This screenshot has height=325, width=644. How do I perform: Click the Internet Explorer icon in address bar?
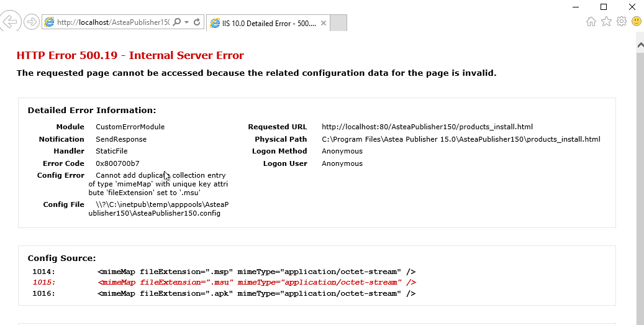(x=49, y=22)
